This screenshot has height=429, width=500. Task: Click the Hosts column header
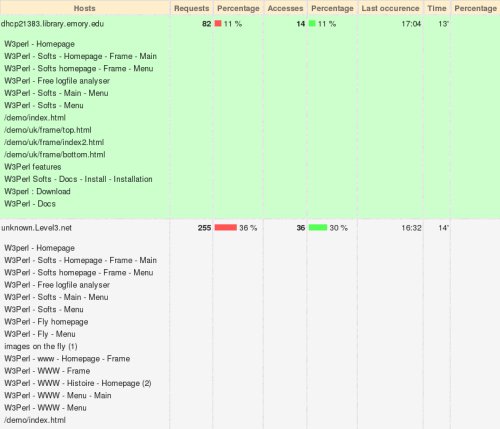point(85,8)
